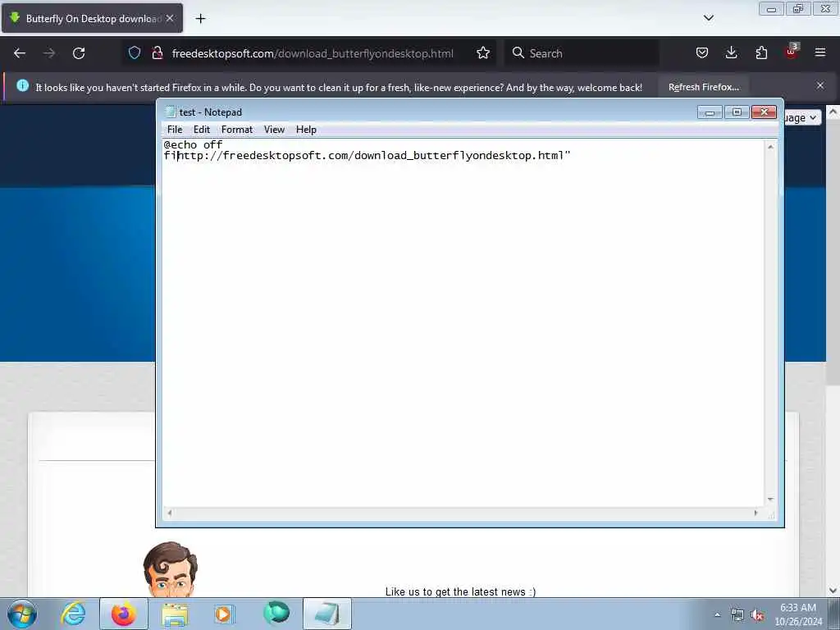
Task: Maximize the Notepad window
Action: (x=737, y=112)
